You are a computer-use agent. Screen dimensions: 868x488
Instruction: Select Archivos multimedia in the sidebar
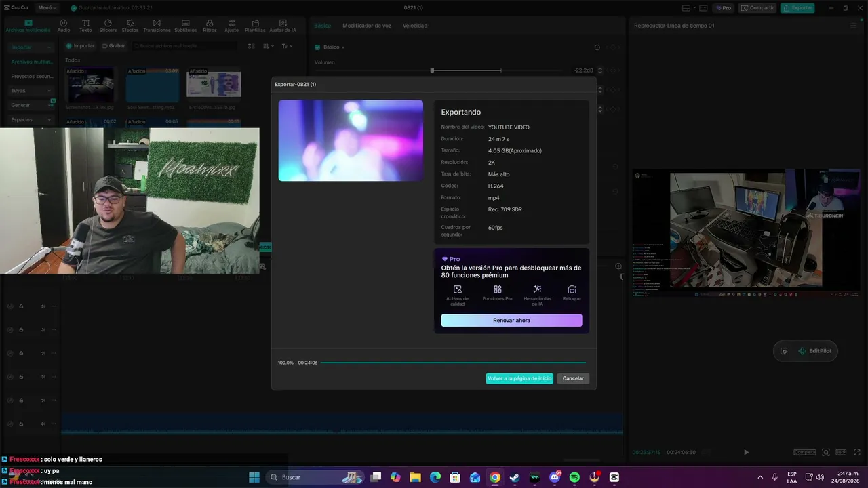click(31, 62)
